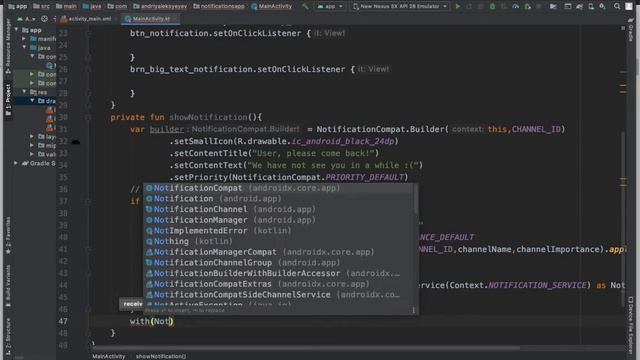Screen dimensions: 640x360
Task: Click the profiler gauge icon in the toolbar
Action: [516, 7]
